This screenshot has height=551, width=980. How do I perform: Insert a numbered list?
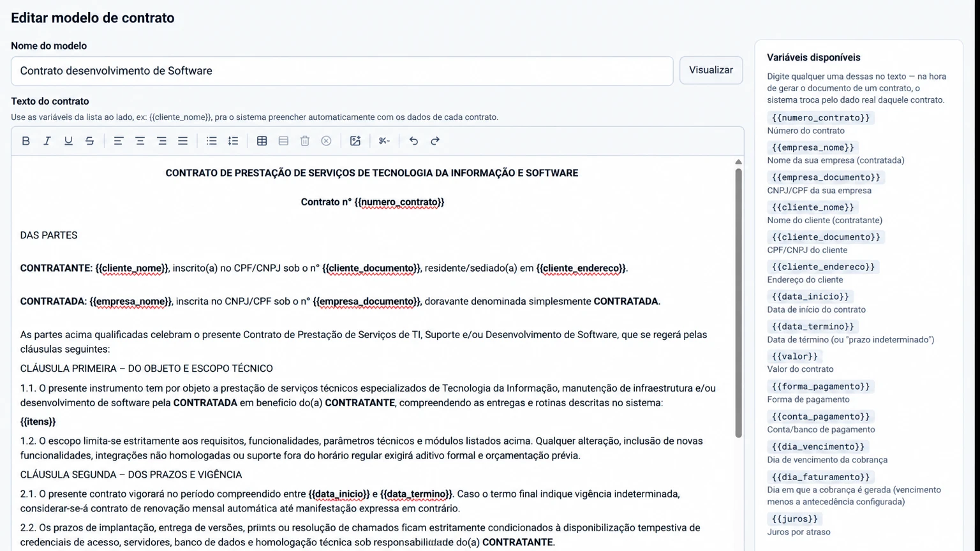pos(233,141)
